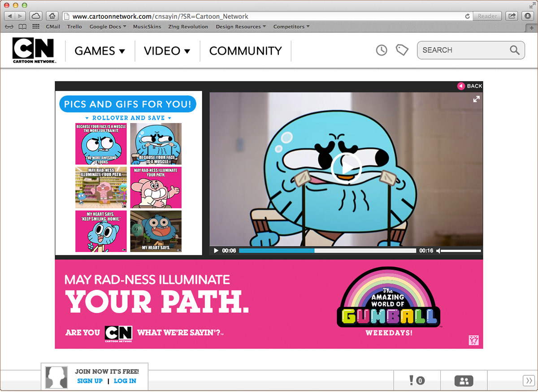Screen dimensions: 538x392
Task: Click the Cartoon Network logo in pink banner
Action: pos(118,334)
